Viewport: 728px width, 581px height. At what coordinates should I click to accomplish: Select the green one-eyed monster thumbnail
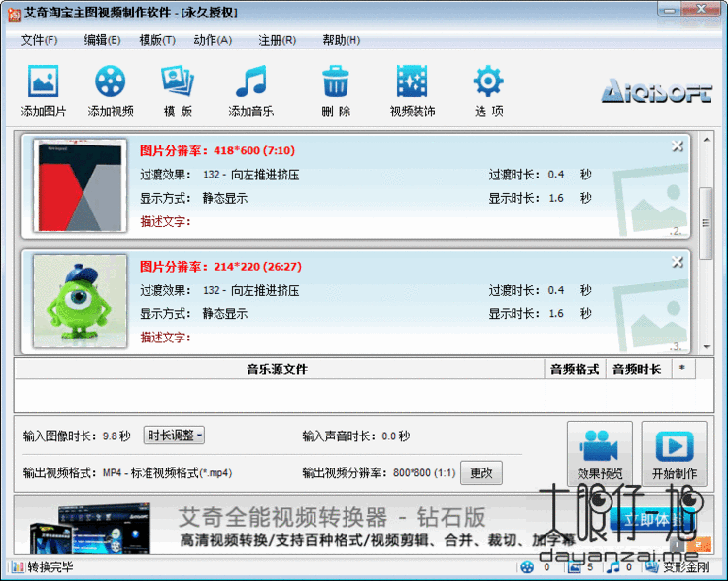coord(80,301)
